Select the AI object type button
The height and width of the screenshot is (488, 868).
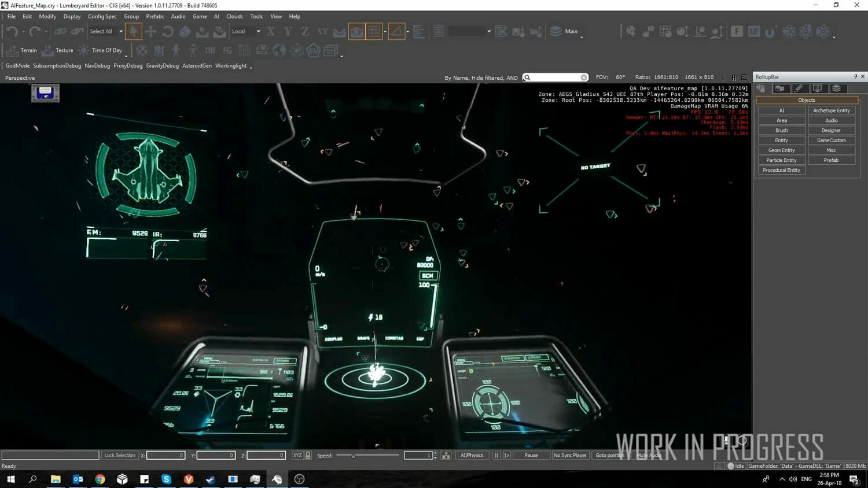pos(782,110)
